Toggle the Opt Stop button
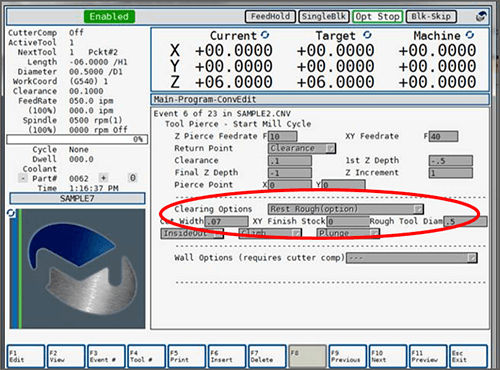 click(x=378, y=16)
